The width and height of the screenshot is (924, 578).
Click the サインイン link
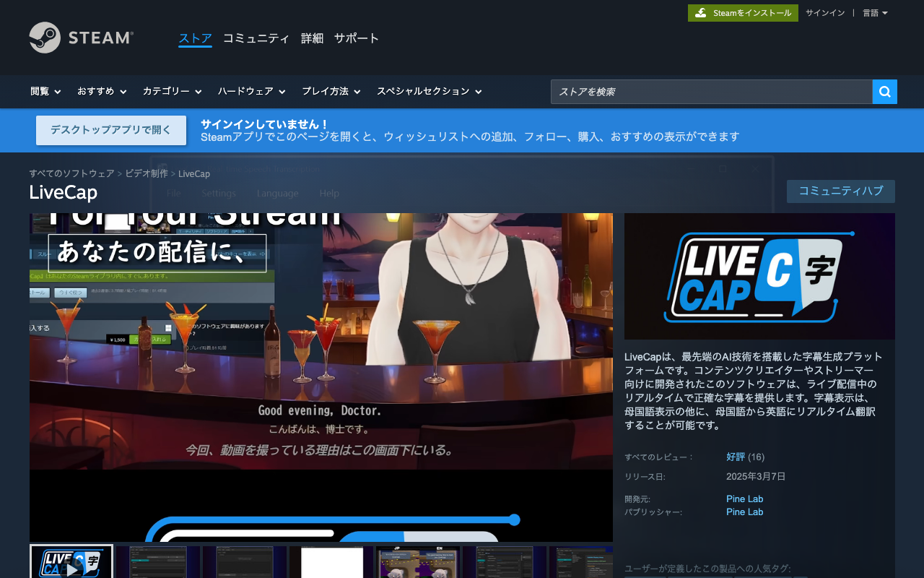(825, 13)
